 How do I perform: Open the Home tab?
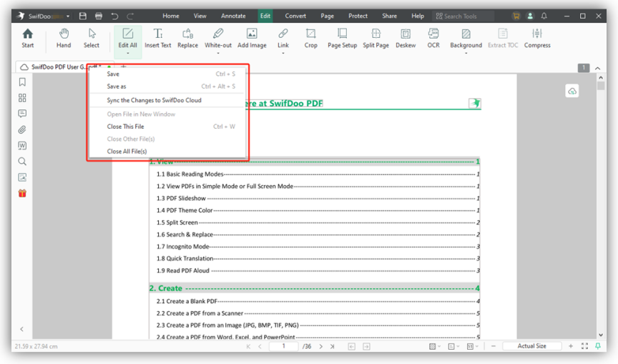coord(171,16)
